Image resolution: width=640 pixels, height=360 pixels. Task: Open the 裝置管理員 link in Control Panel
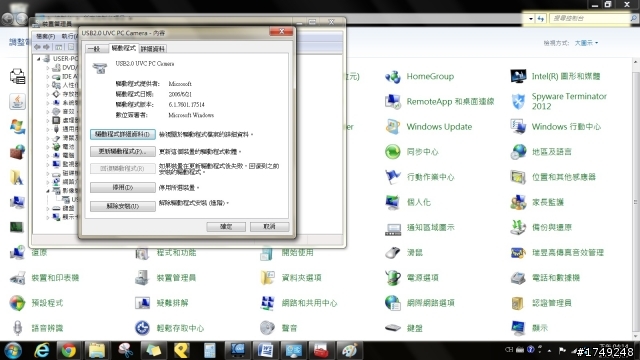click(176, 278)
